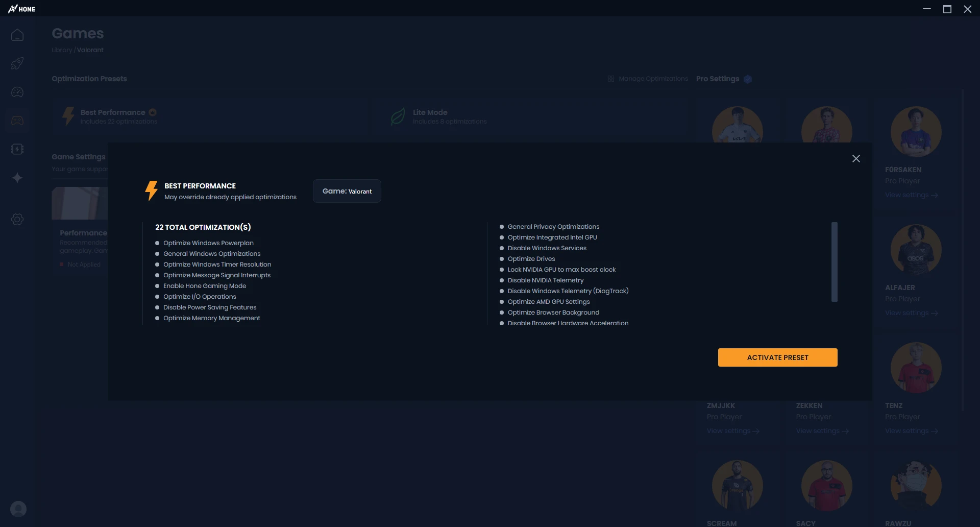Open View settings for TENZ
This screenshot has height=527, width=980.
911,432
